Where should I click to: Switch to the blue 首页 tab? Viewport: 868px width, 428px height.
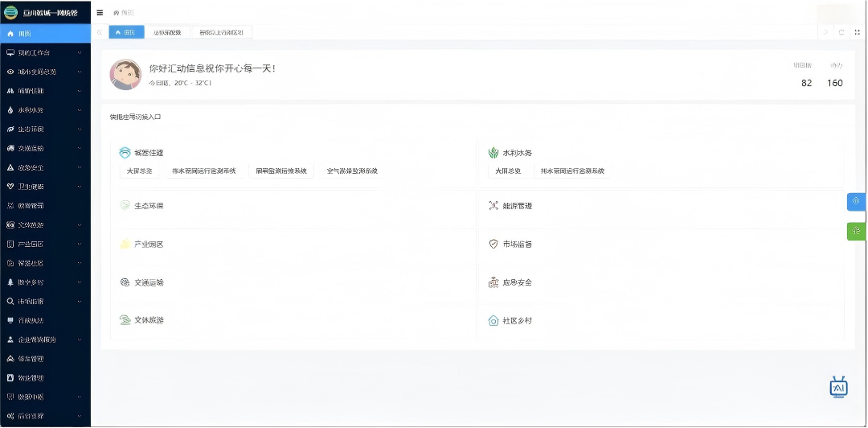point(126,32)
